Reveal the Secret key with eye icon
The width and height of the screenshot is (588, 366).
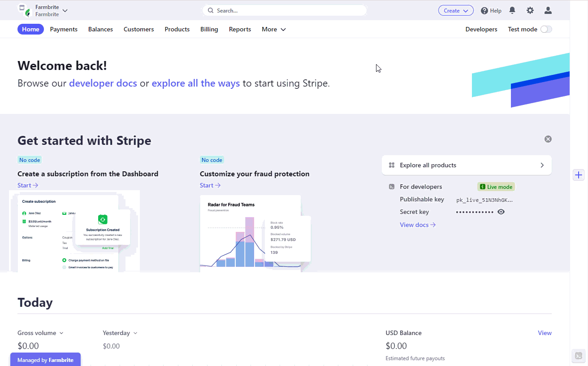tap(501, 212)
